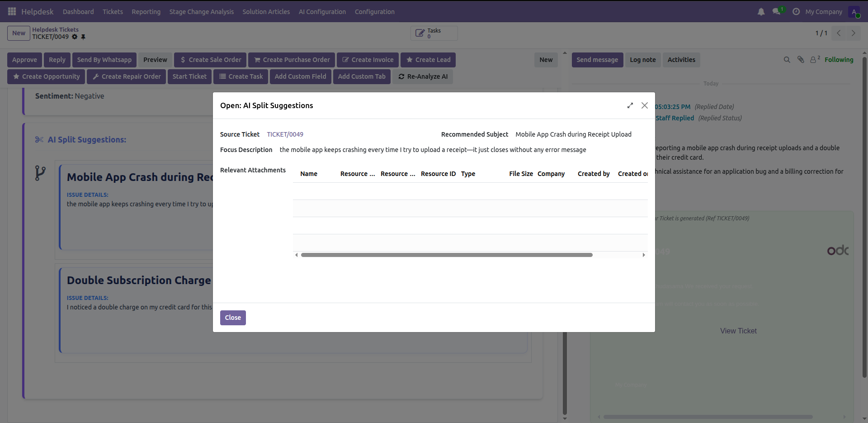Open Dashboard menu
Viewport: 868px width, 423px height.
78,12
